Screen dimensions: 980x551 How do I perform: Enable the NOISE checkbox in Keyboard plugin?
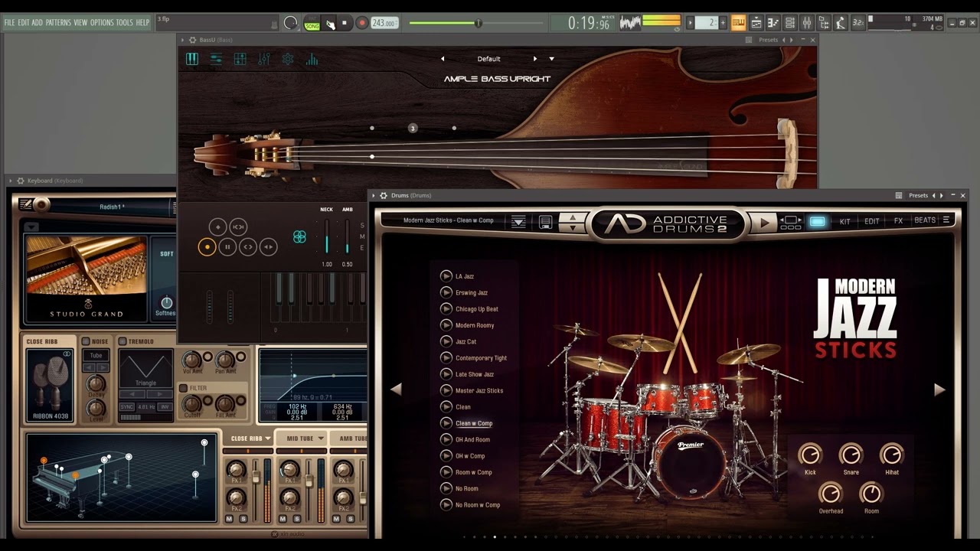click(x=85, y=341)
